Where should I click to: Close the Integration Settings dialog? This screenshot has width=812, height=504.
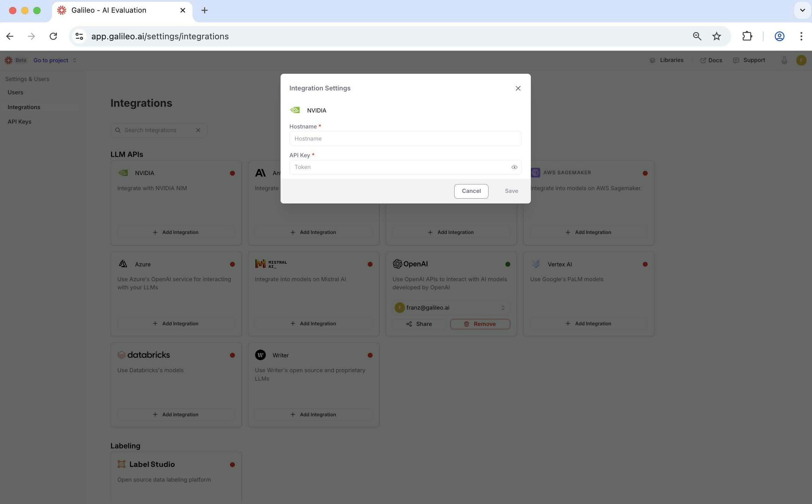coord(518,88)
